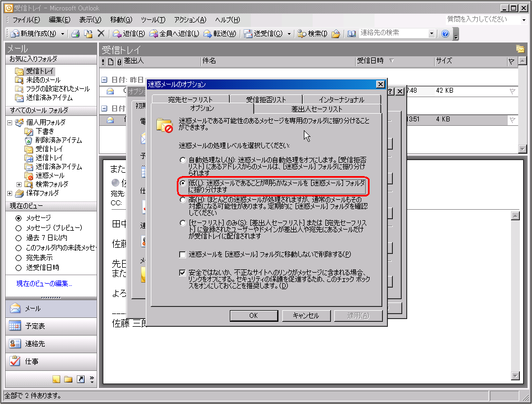Click Cancel (キャンセル) in junk mail dialog

(x=305, y=316)
